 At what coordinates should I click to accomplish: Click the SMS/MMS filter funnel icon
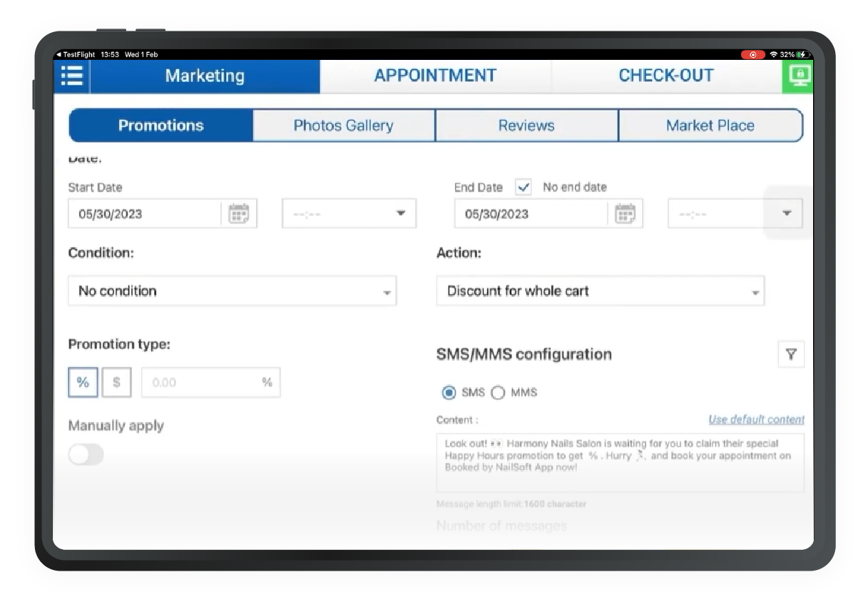[792, 353]
